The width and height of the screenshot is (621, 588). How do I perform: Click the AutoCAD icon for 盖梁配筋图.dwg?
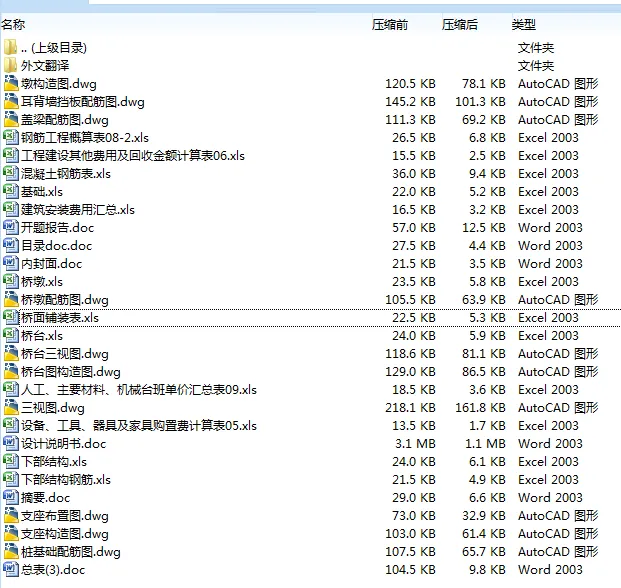point(11,120)
